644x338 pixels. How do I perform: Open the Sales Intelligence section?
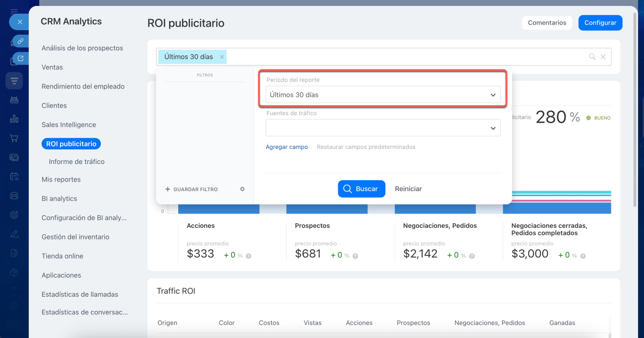[68, 125]
